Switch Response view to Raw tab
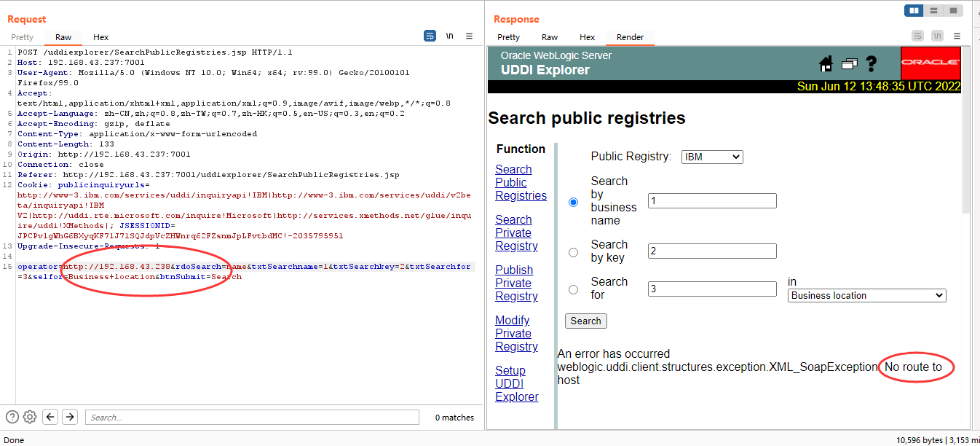This screenshot has width=980, height=446. click(x=550, y=37)
